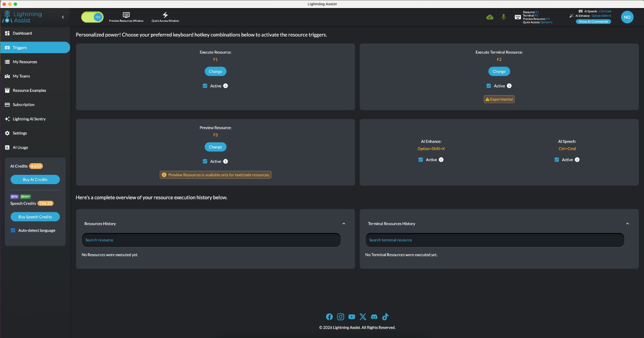The width and height of the screenshot is (644, 338).
Task: Click the keyboard hotkeys icon in header
Action: (x=518, y=17)
